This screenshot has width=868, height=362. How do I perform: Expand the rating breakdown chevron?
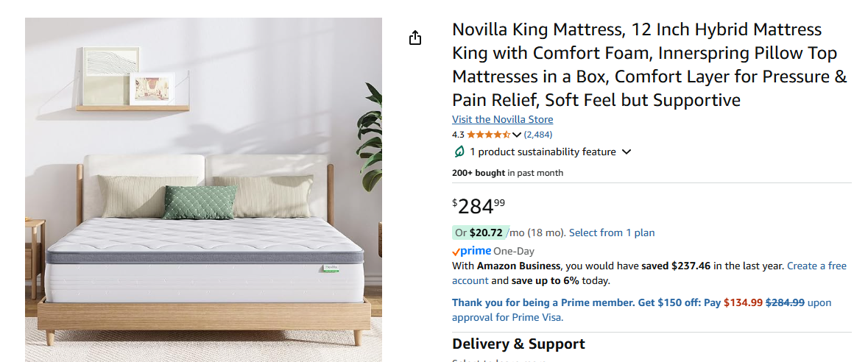coord(517,135)
